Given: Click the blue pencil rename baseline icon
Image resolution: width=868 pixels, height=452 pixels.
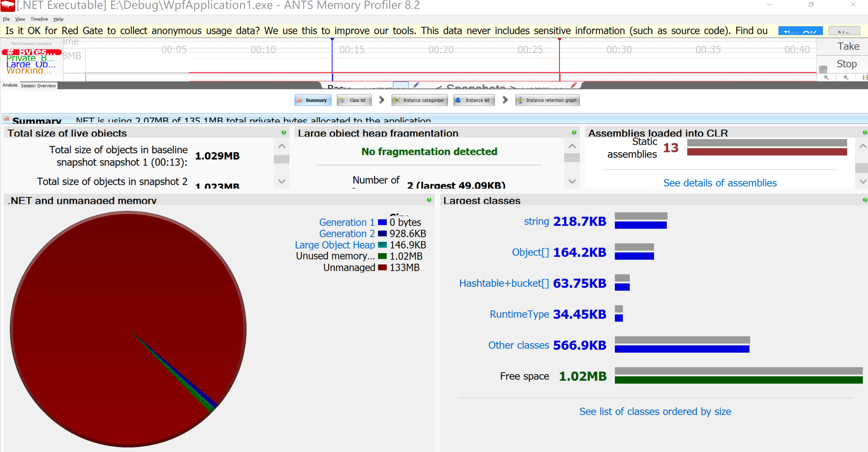Looking at the screenshot, I should click(x=416, y=85).
